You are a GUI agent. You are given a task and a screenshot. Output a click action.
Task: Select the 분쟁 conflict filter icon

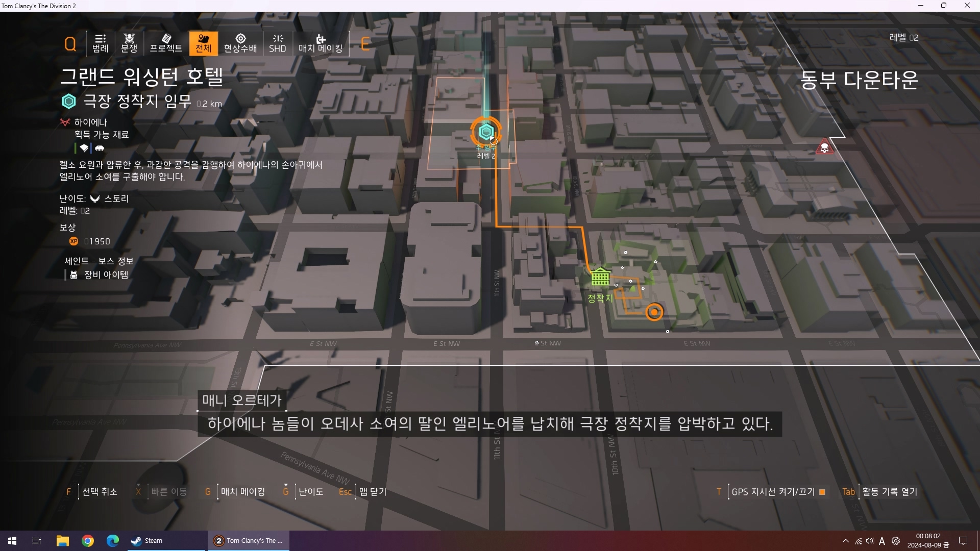pyautogui.click(x=129, y=43)
